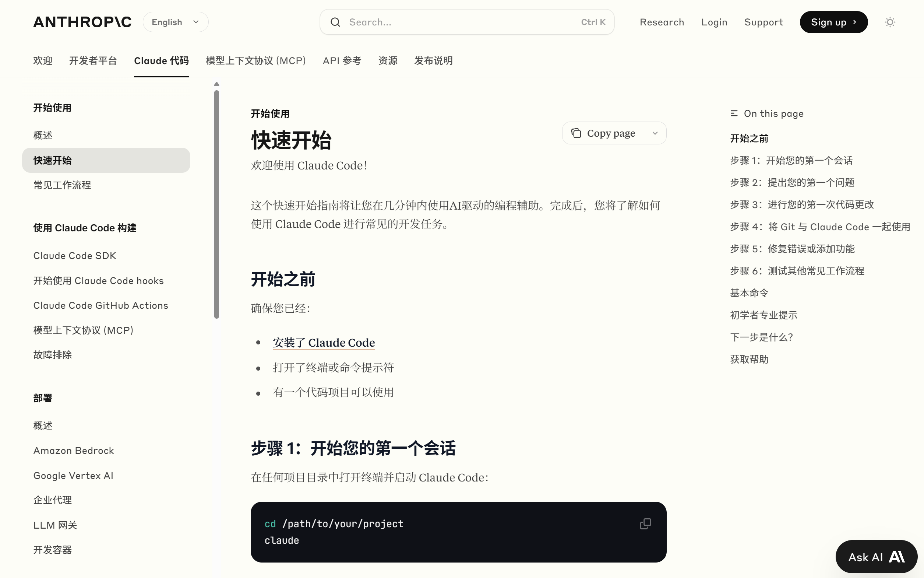The image size is (924, 578).
Task: Select the Claude 代码 tab
Action: (161, 61)
